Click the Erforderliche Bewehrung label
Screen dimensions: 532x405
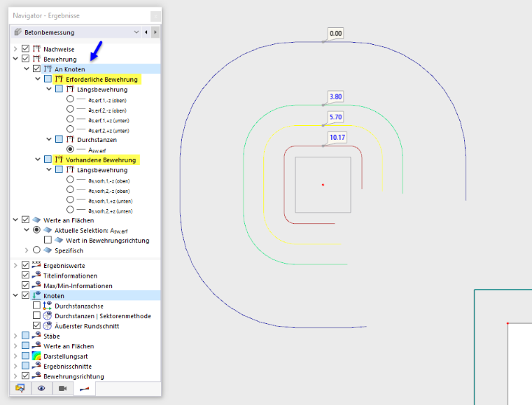pos(101,79)
